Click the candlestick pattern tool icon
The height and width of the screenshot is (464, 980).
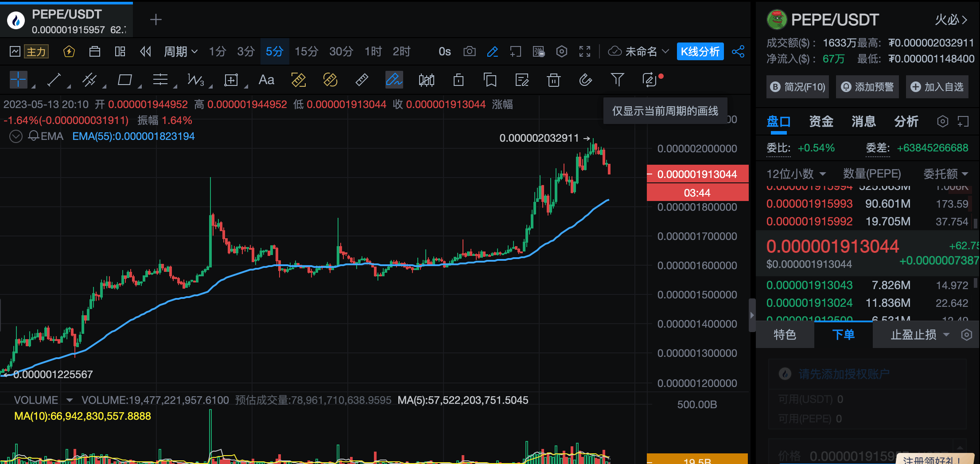click(427, 80)
